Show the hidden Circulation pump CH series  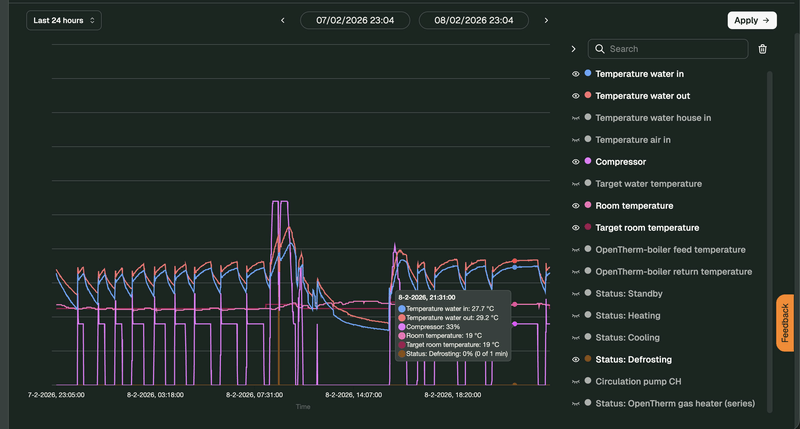pyautogui.click(x=575, y=382)
